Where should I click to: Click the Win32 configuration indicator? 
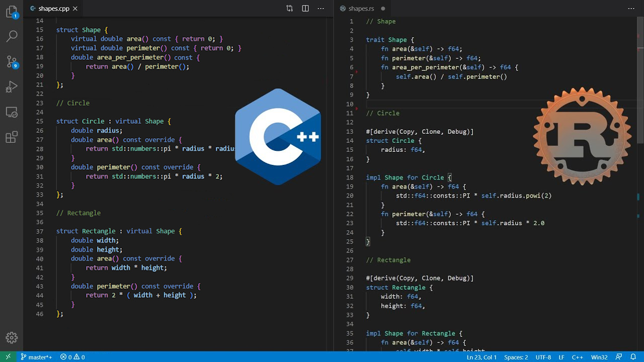[x=599, y=357]
